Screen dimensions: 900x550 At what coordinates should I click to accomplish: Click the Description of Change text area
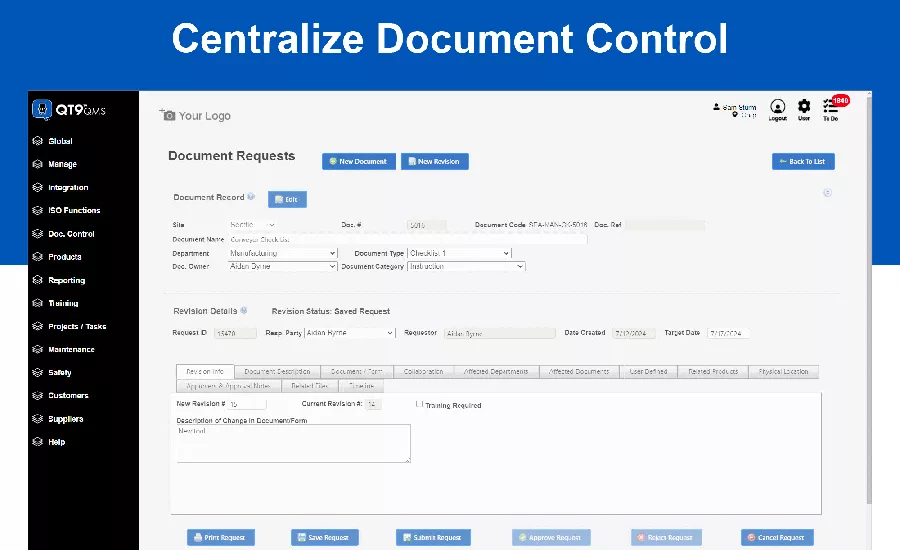click(293, 443)
